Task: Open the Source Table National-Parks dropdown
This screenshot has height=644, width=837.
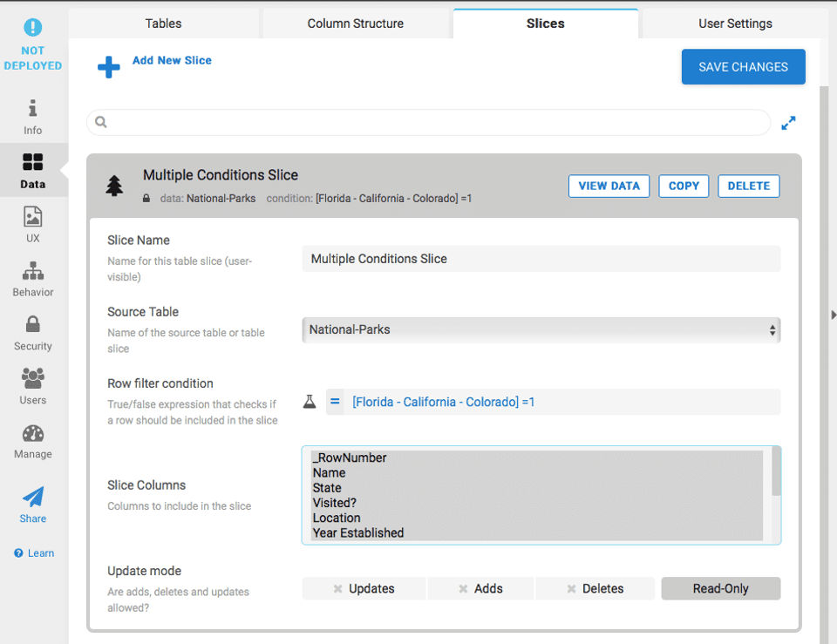Action: point(541,330)
